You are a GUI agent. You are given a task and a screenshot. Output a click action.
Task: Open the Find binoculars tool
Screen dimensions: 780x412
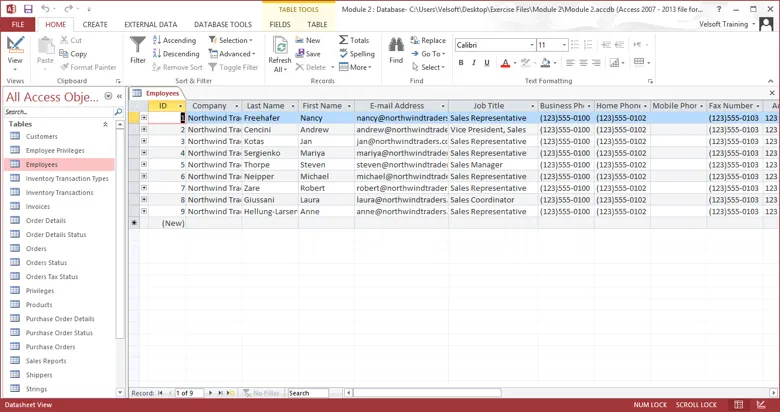click(396, 50)
